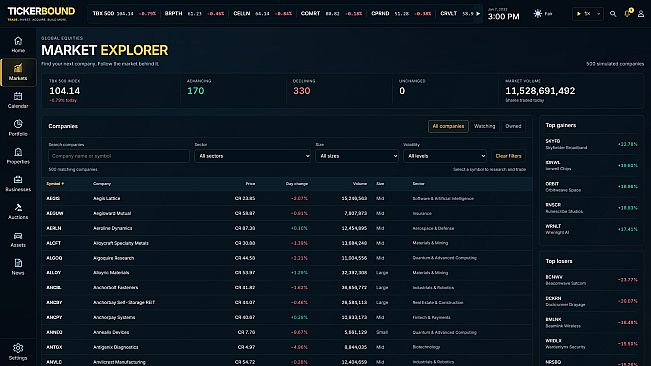Open the Properties section
This screenshot has height=366, width=651.
pos(18,156)
